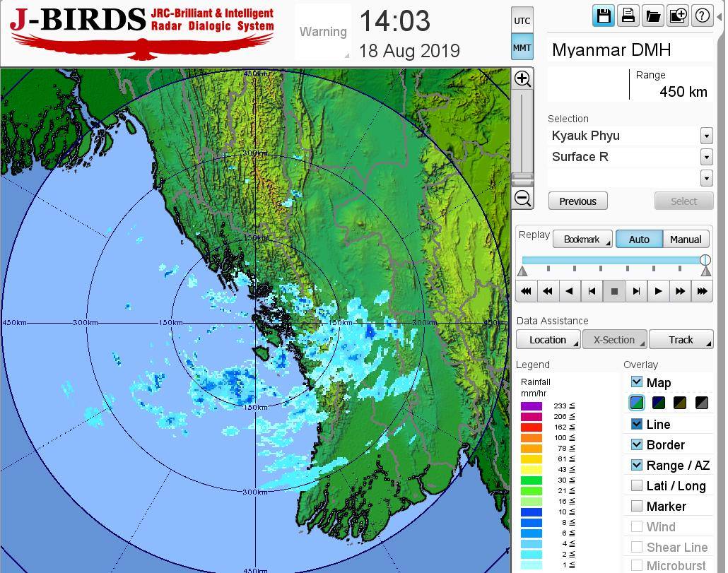Open the Track menu

tap(681, 340)
